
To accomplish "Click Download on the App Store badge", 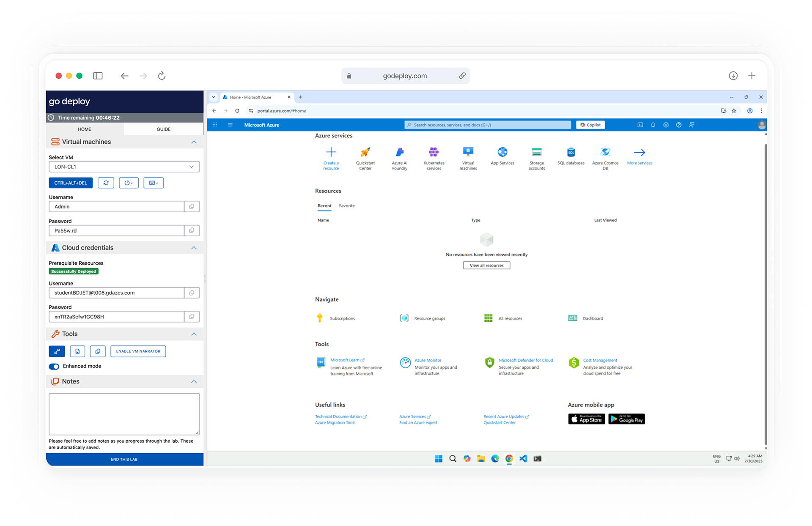I will point(586,419).
